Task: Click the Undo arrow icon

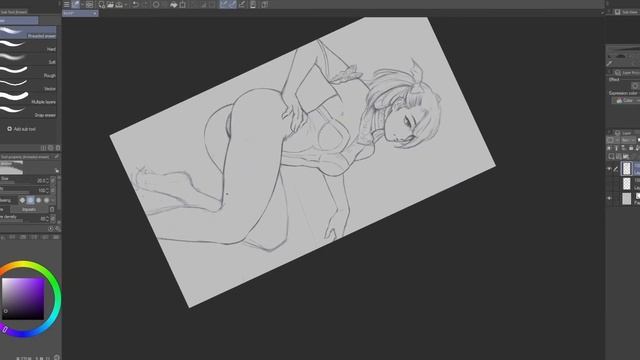Action: (135, 5)
